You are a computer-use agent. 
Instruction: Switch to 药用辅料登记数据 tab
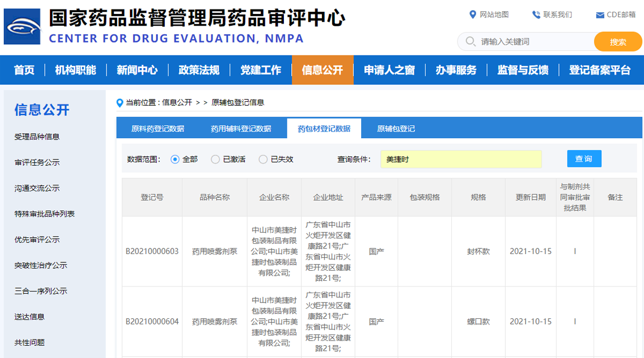tap(241, 129)
